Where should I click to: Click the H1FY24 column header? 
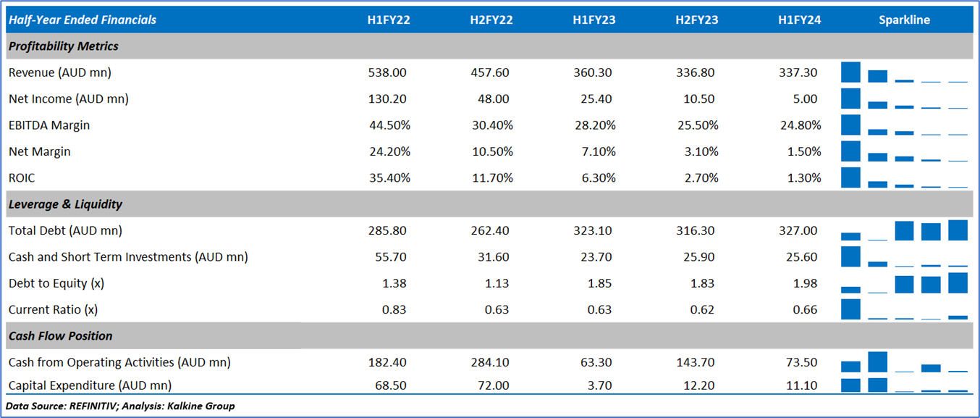coord(800,20)
